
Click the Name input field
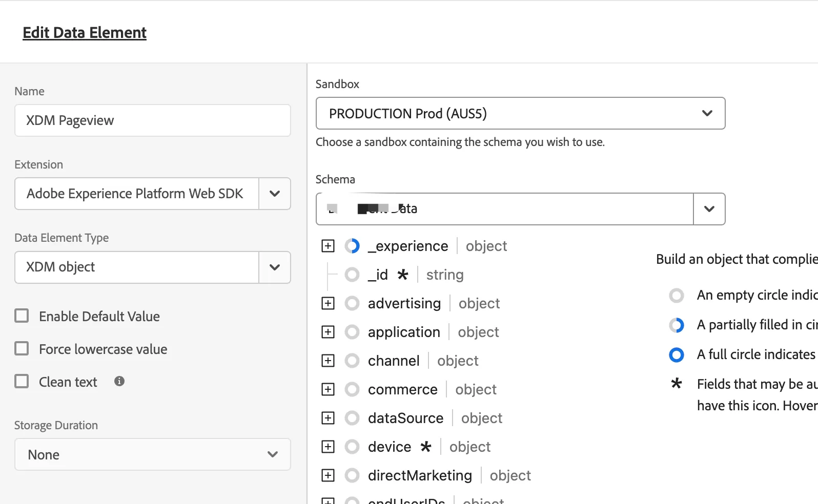(153, 120)
